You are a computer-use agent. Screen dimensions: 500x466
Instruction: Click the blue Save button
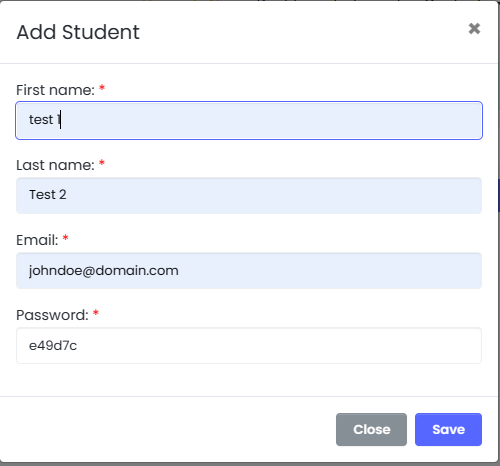click(448, 429)
